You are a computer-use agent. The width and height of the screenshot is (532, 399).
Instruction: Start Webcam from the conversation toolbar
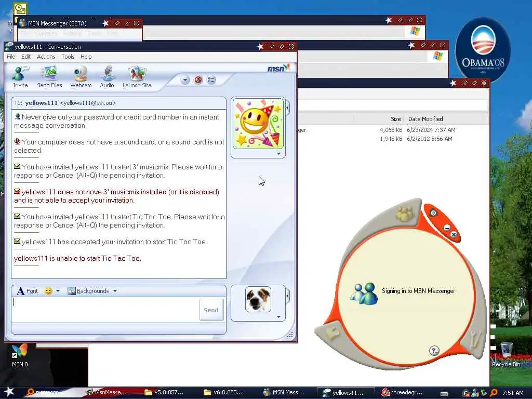(x=81, y=77)
